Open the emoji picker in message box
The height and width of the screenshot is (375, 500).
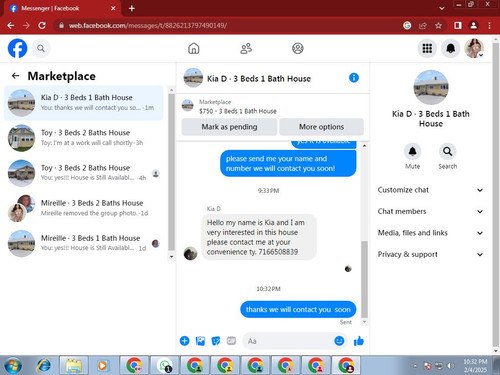coord(339,341)
